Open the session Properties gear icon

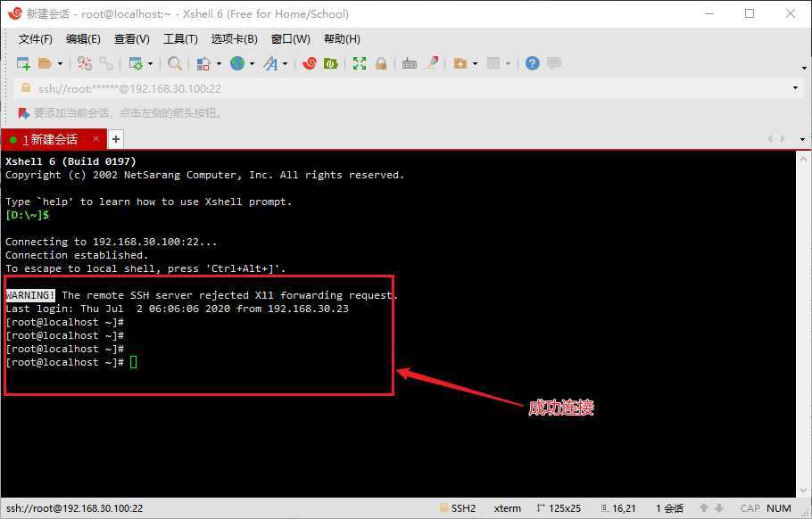point(136,63)
